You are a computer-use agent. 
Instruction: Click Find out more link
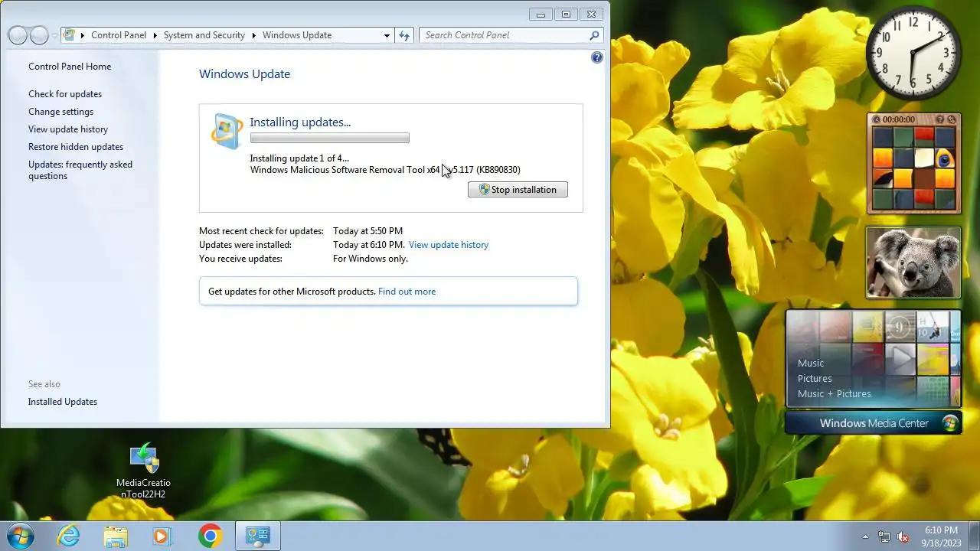coord(407,292)
